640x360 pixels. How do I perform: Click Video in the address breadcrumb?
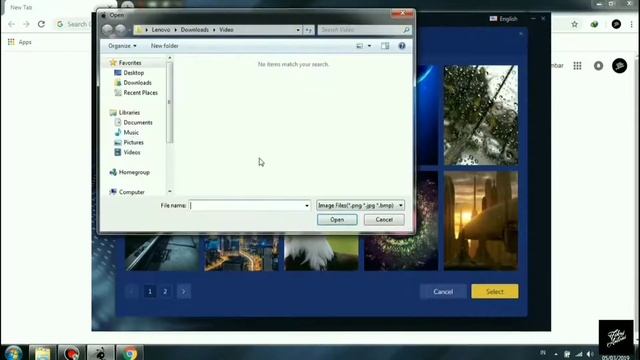(227, 30)
